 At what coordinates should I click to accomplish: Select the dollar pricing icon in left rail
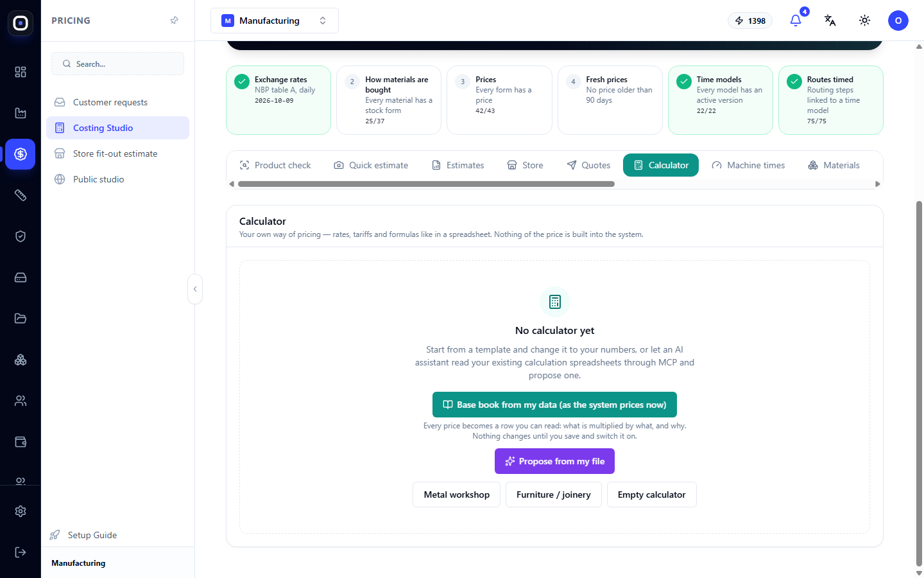21,154
